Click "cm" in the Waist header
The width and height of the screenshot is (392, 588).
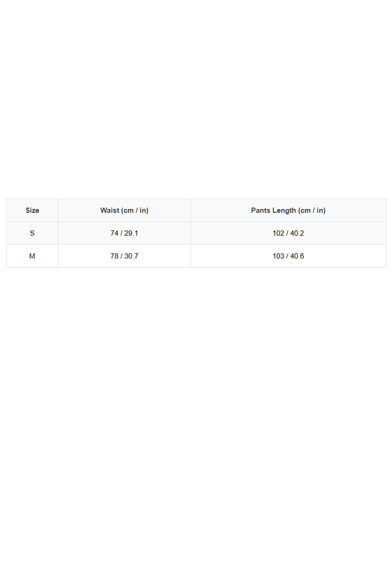click(128, 210)
